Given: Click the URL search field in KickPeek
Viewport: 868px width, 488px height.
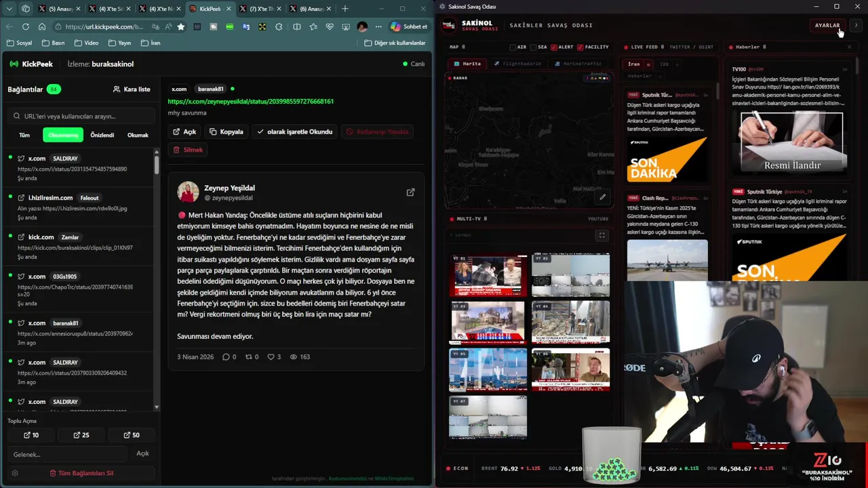Looking at the screenshot, I should click(80, 116).
